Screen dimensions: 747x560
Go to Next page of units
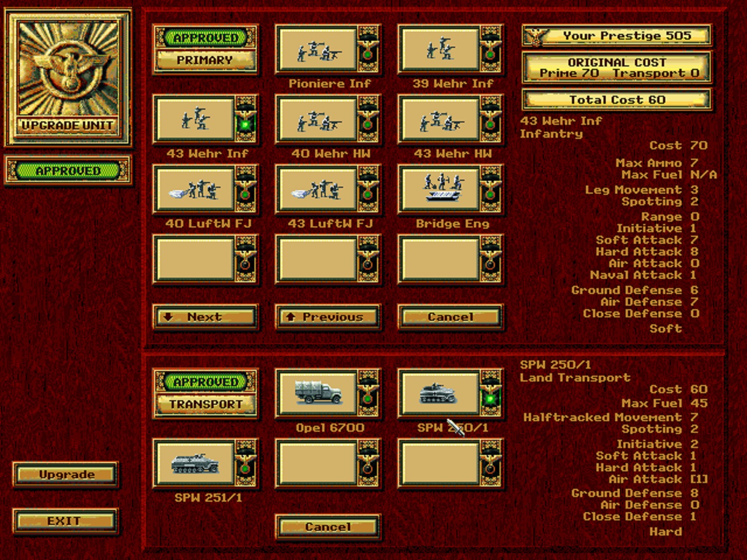[x=205, y=317]
